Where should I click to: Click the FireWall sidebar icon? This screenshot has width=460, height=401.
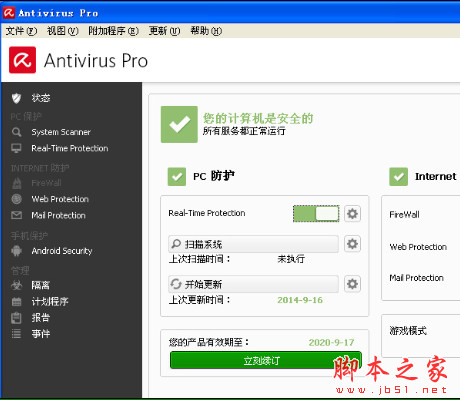pyautogui.click(x=17, y=183)
